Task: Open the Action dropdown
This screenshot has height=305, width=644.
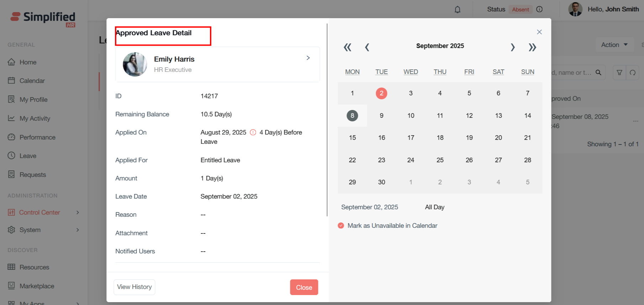Action: point(614,45)
